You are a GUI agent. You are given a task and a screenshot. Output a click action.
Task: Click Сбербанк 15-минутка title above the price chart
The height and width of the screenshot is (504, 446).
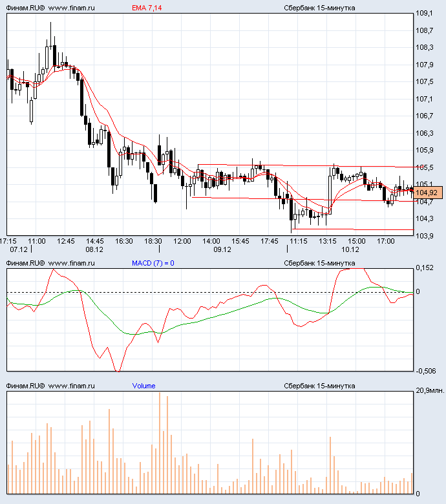pyautogui.click(x=319, y=8)
